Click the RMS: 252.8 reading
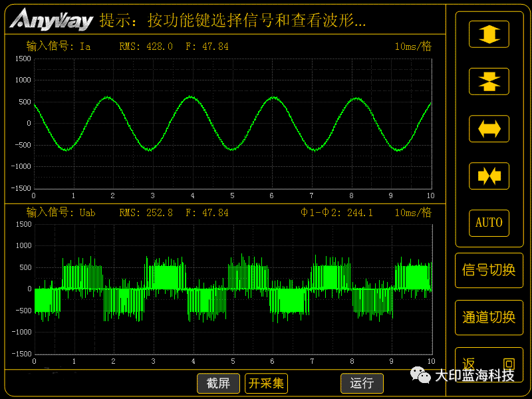 [146, 213]
